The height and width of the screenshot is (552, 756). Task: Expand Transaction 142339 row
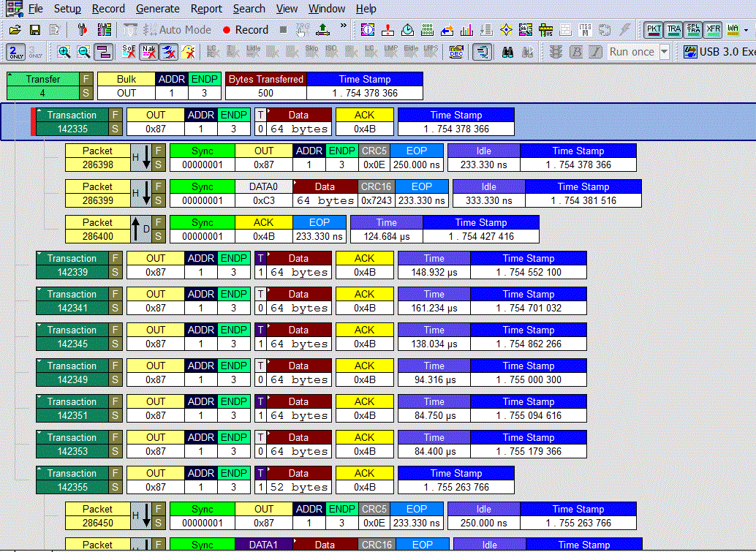[x=39, y=254]
